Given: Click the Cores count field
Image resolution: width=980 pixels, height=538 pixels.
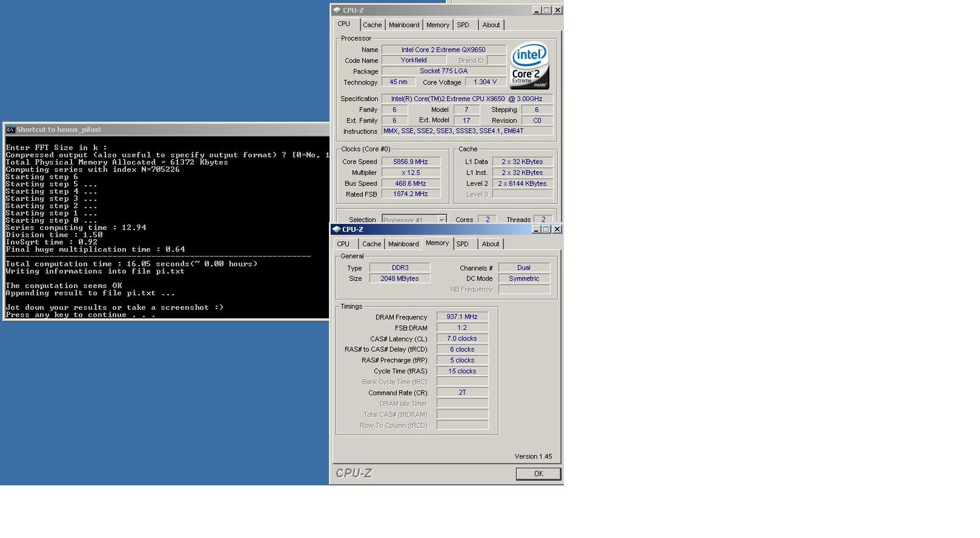Looking at the screenshot, I should [488, 220].
